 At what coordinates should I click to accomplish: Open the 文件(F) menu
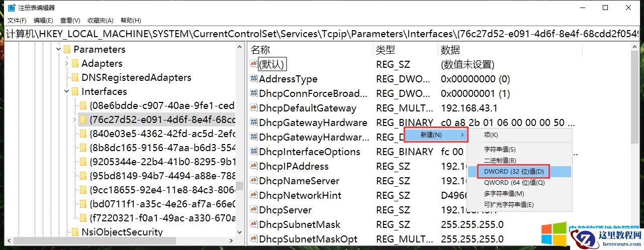click(17, 21)
